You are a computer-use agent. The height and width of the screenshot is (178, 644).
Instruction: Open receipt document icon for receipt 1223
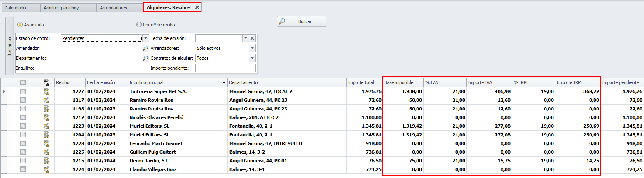47,126
